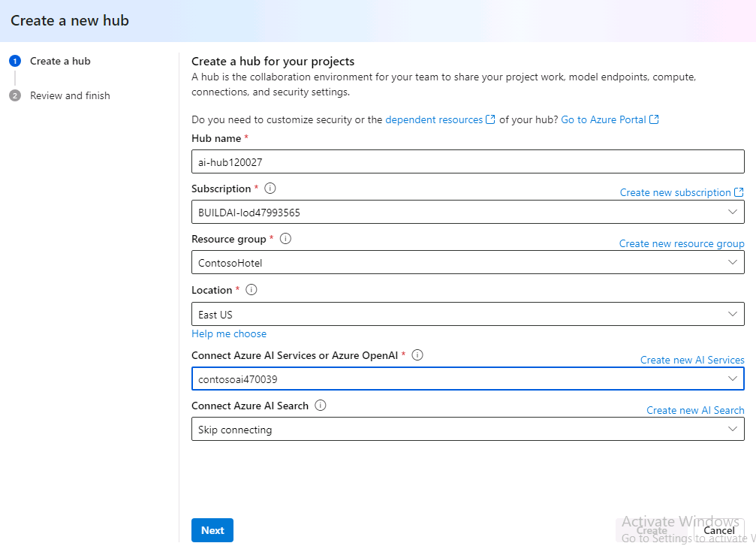This screenshot has height=546, width=756.
Task: Click the Location label text
Action: [212, 290]
